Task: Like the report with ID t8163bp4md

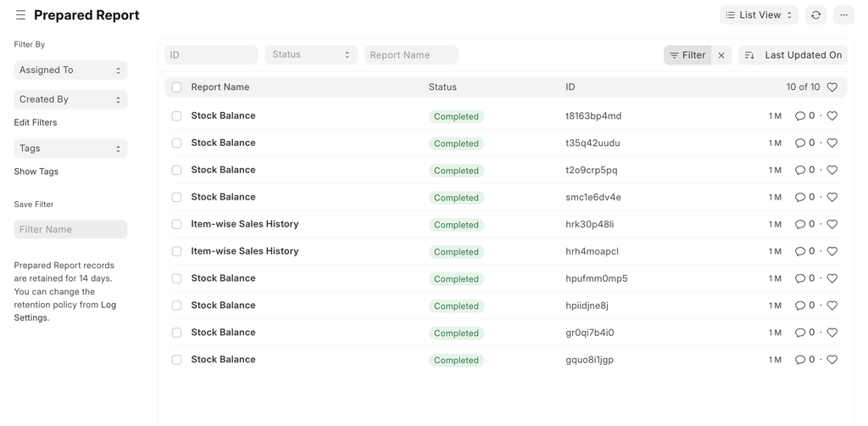Action: click(x=832, y=116)
